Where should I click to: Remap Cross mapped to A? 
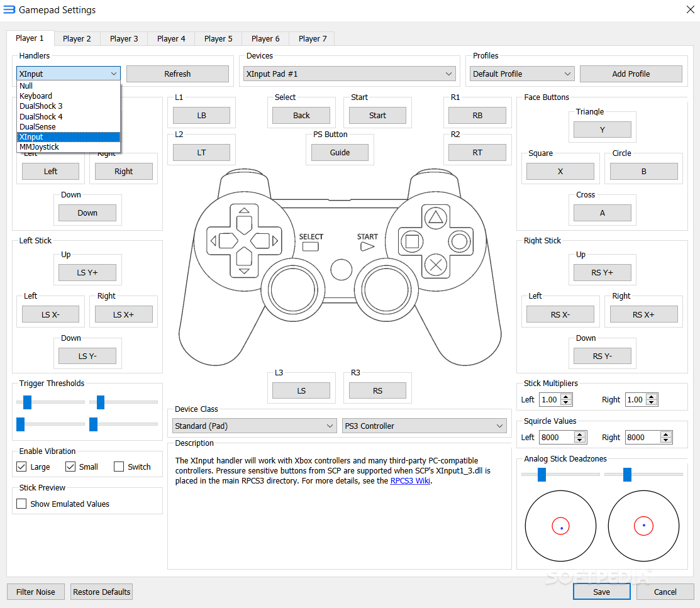[603, 213]
